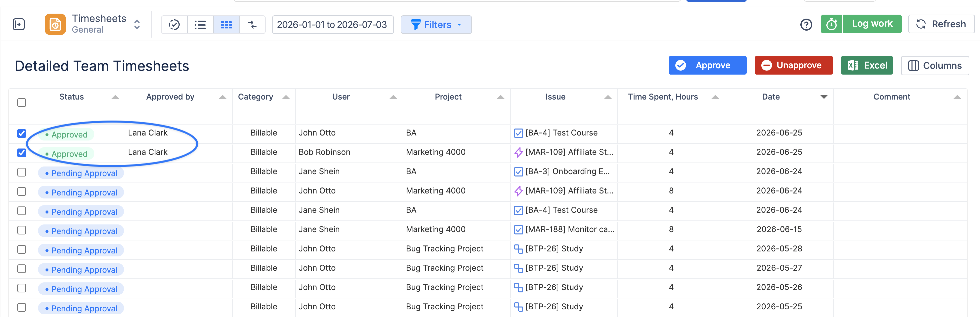Image resolution: width=980 pixels, height=317 pixels.
Task: Sort by Approved by column arrow
Action: coord(223,97)
